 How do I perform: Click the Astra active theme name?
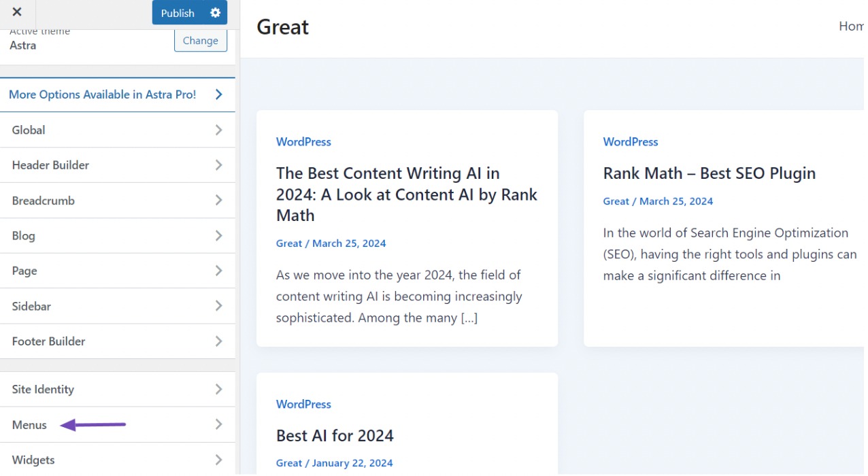coord(23,46)
